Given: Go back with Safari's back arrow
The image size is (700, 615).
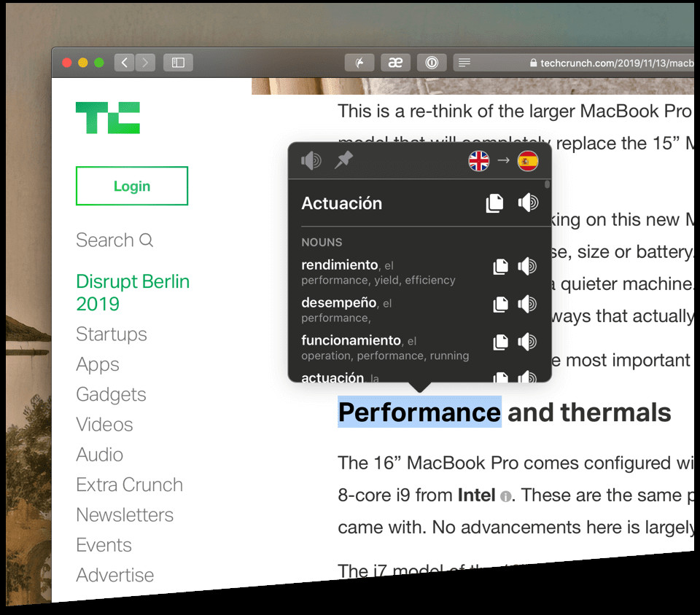Looking at the screenshot, I should point(125,63).
